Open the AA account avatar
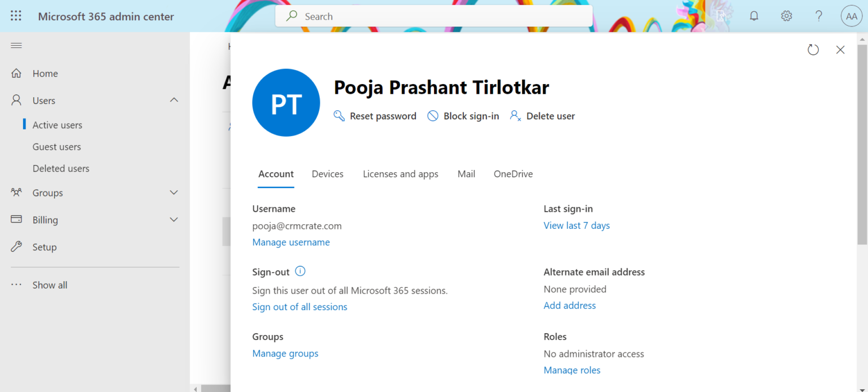The width and height of the screenshot is (868, 392). [851, 16]
